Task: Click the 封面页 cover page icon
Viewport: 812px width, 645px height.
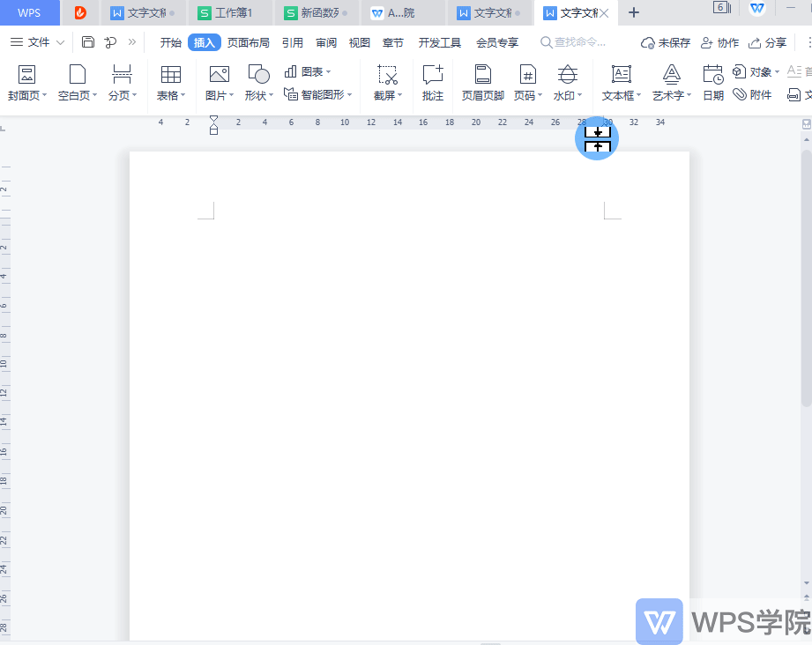Action: [26, 75]
